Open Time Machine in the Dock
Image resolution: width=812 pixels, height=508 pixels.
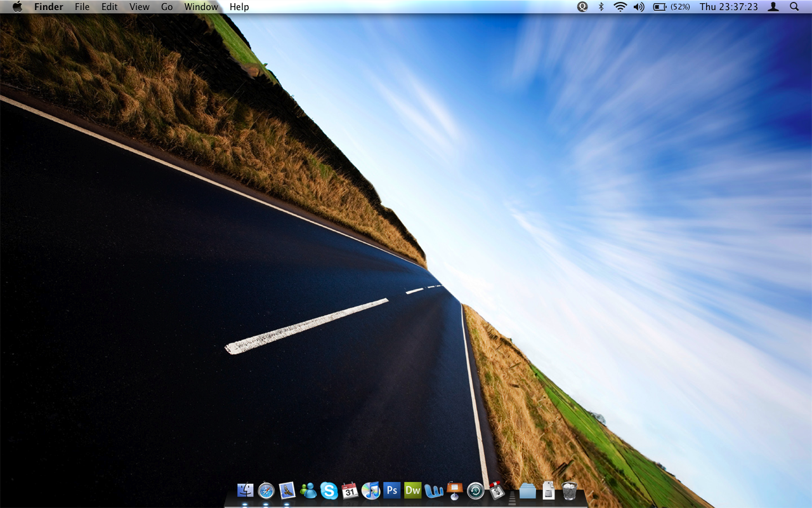pyautogui.click(x=475, y=490)
